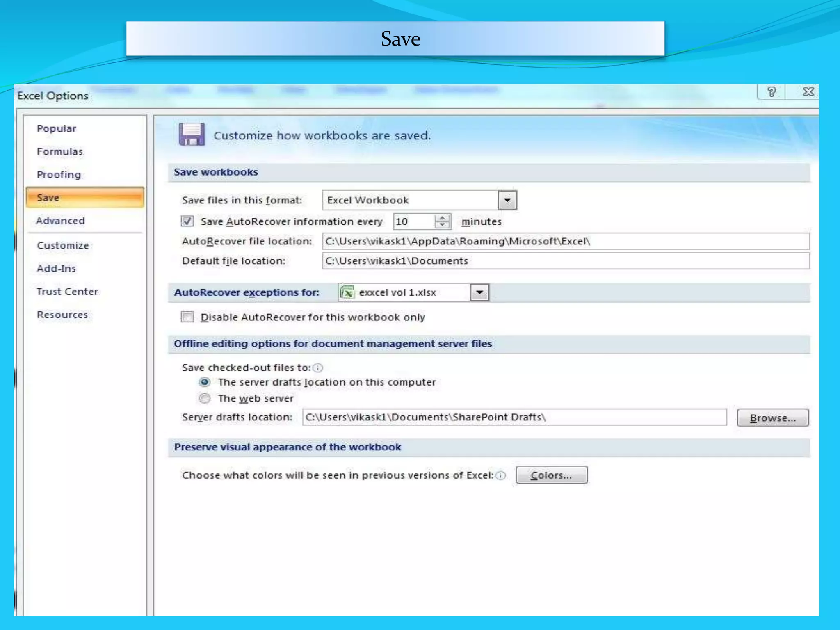Open the Colors dialog button

click(551, 475)
